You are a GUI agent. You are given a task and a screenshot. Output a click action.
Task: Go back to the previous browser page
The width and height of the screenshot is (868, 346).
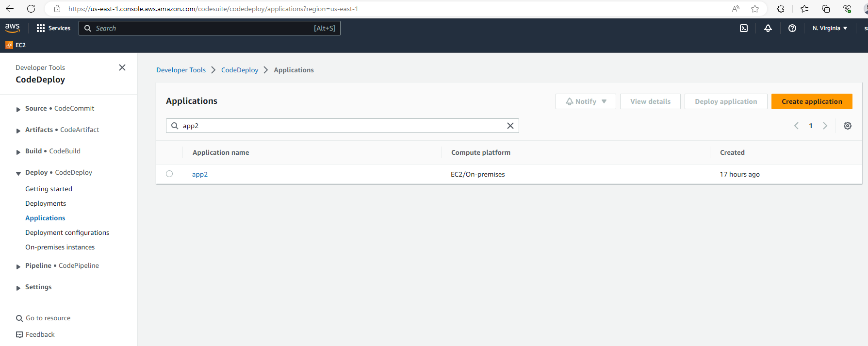click(10, 9)
